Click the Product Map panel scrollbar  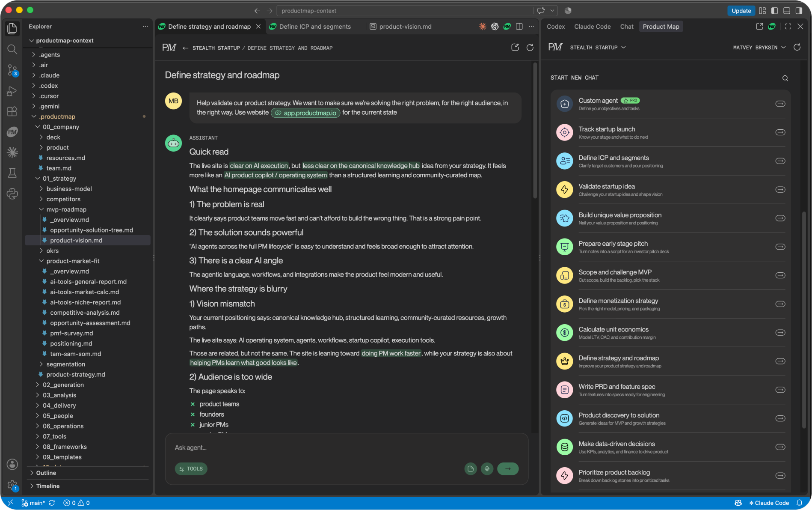pyautogui.click(x=804, y=319)
